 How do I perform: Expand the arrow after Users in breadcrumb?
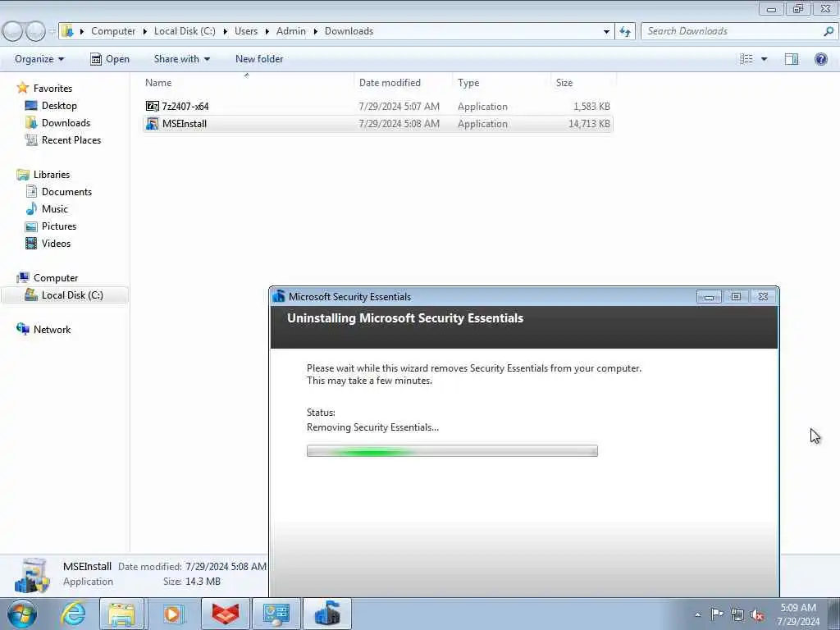pyautogui.click(x=267, y=31)
